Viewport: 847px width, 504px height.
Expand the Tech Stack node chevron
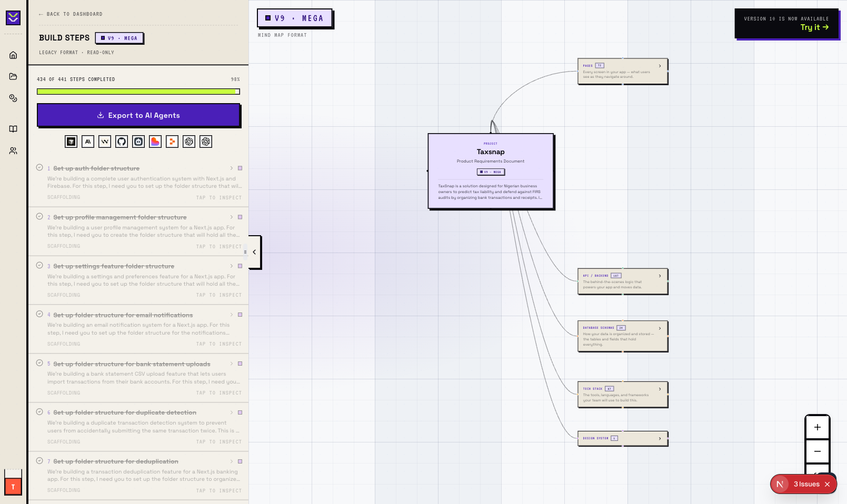660,389
